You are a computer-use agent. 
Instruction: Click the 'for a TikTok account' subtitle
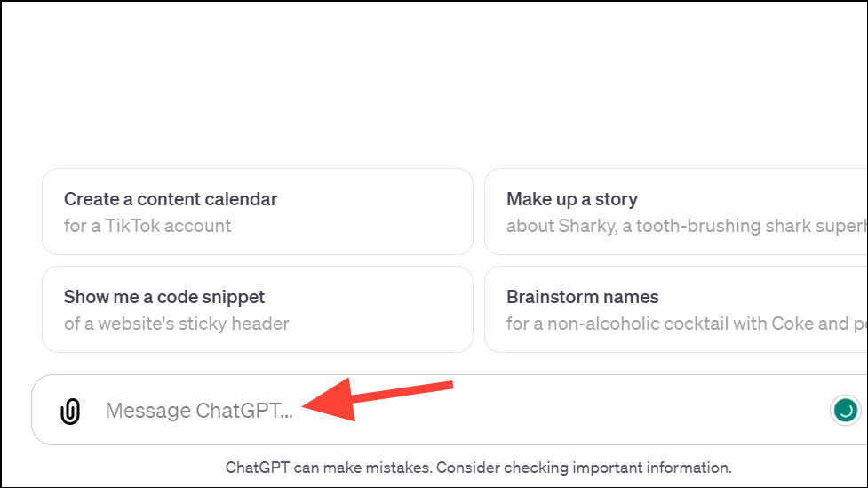147,226
